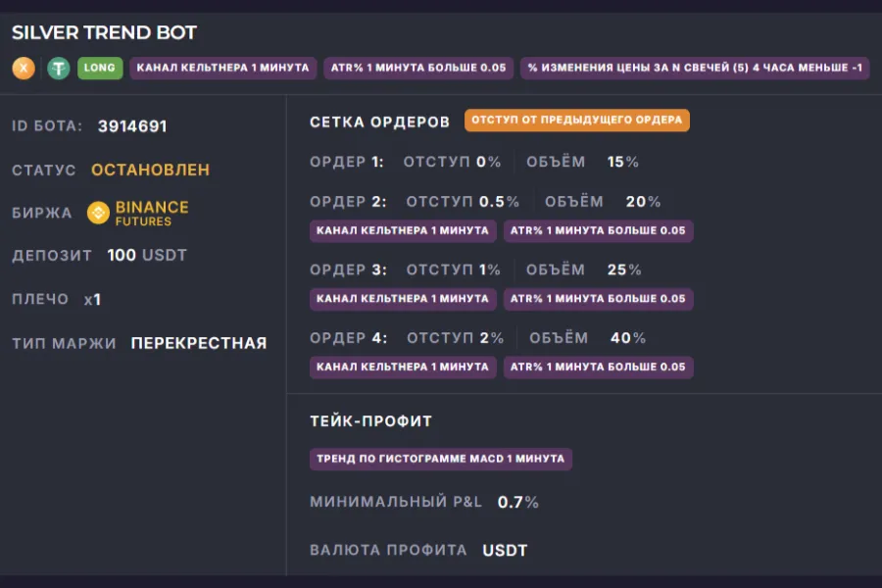The width and height of the screenshot is (882, 588).
Task: Toggle the ОТСТУП ОТ ПРЕДЫДУЩЕГО ОРДЕРА option
Action: coord(576,121)
